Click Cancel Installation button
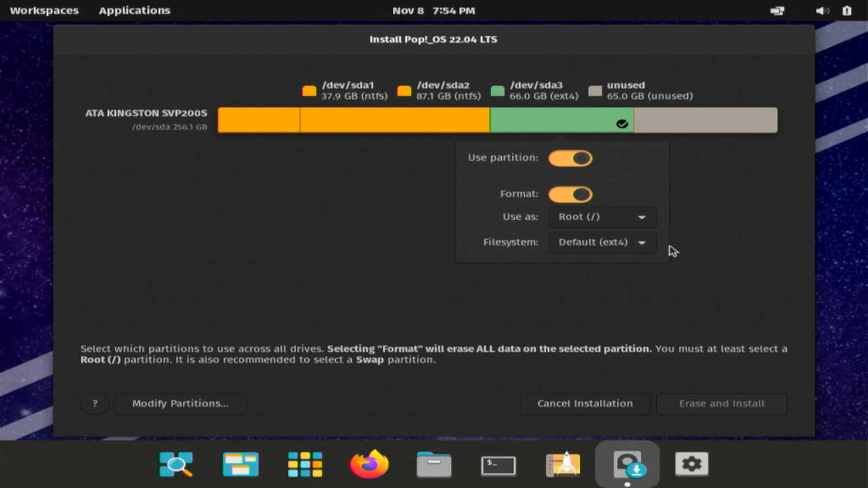This screenshot has width=868, height=488. tap(585, 403)
